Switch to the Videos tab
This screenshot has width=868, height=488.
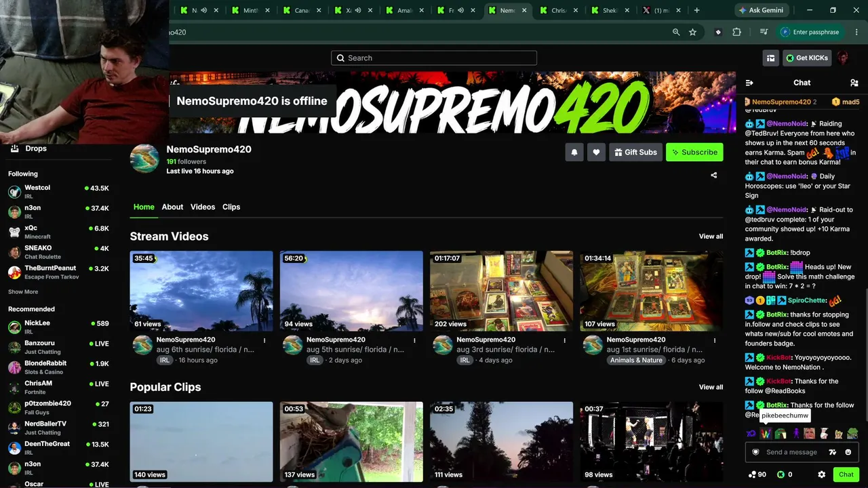tap(203, 207)
